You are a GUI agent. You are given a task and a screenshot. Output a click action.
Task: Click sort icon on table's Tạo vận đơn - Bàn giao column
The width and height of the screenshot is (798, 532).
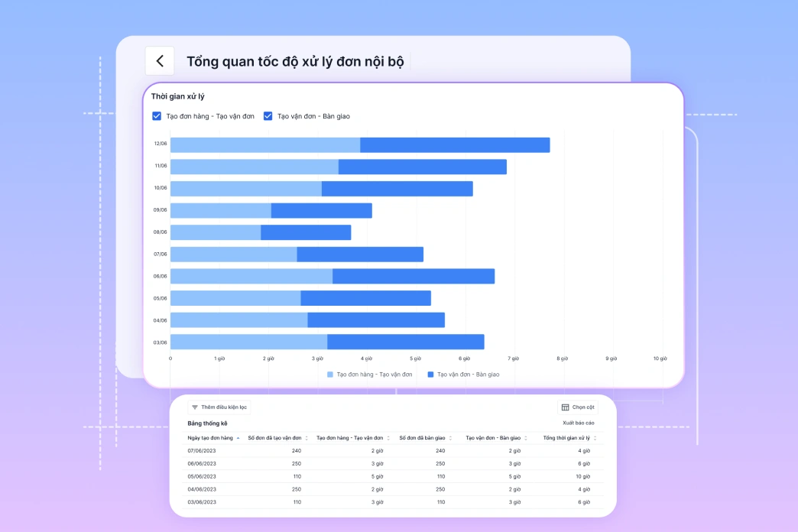tap(526, 438)
